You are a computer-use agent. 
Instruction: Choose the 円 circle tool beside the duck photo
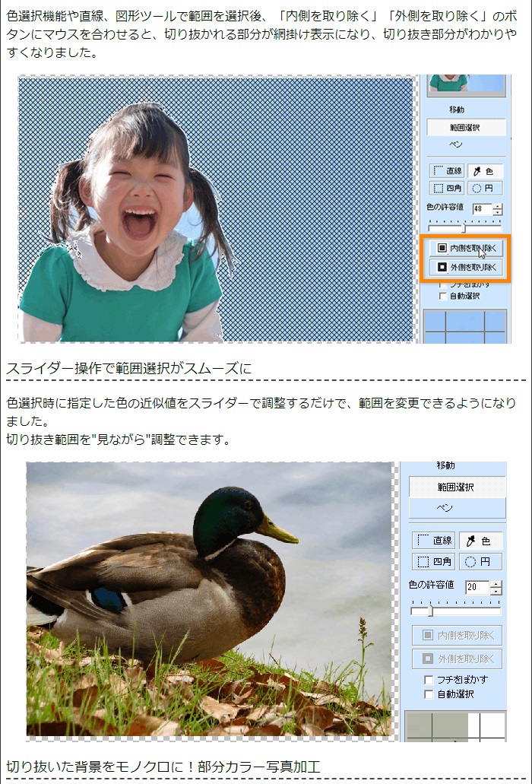[x=480, y=561]
